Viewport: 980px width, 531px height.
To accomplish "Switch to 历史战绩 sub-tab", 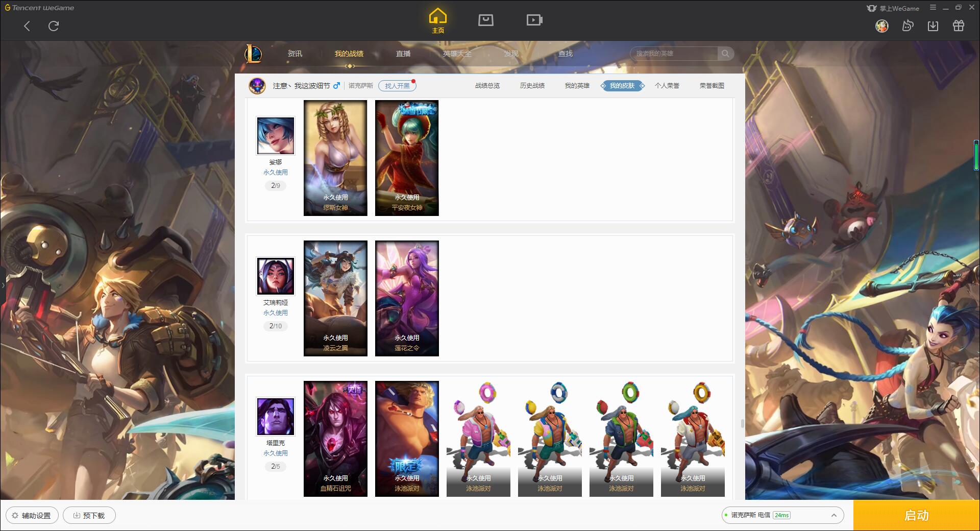I will pos(532,86).
